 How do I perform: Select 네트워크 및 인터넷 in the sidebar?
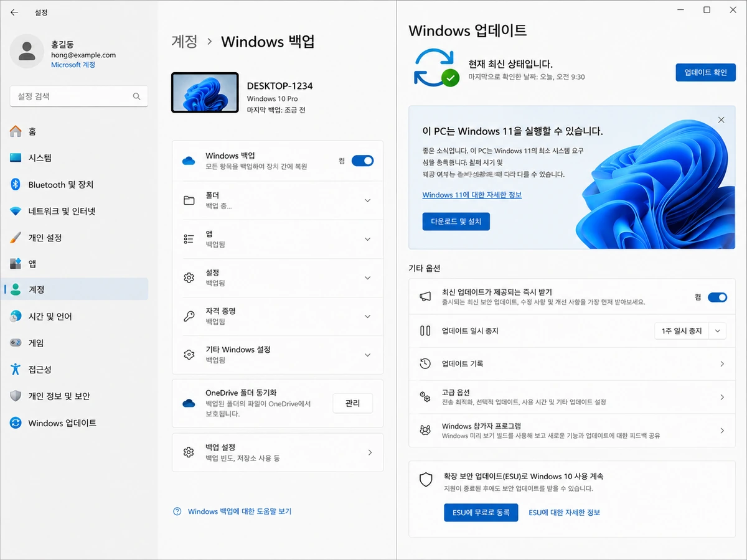coord(75,212)
